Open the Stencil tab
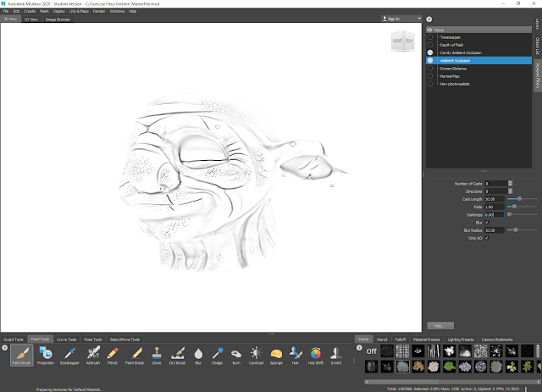The width and height of the screenshot is (542, 392). coord(382,340)
